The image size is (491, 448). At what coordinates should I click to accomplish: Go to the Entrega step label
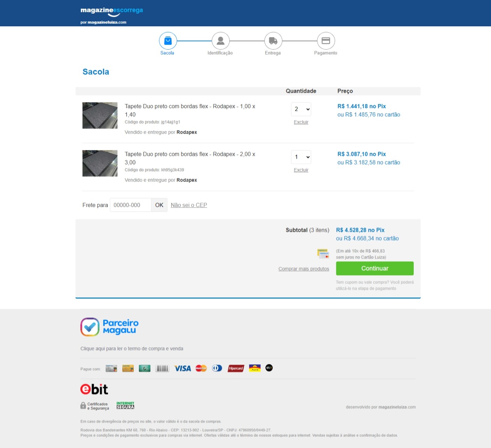tap(273, 53)
